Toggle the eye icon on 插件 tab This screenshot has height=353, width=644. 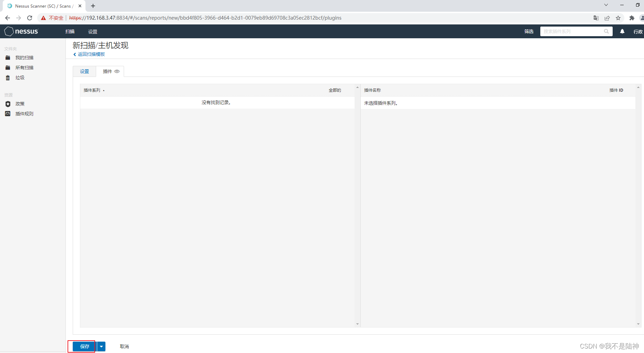coord(117,71)
